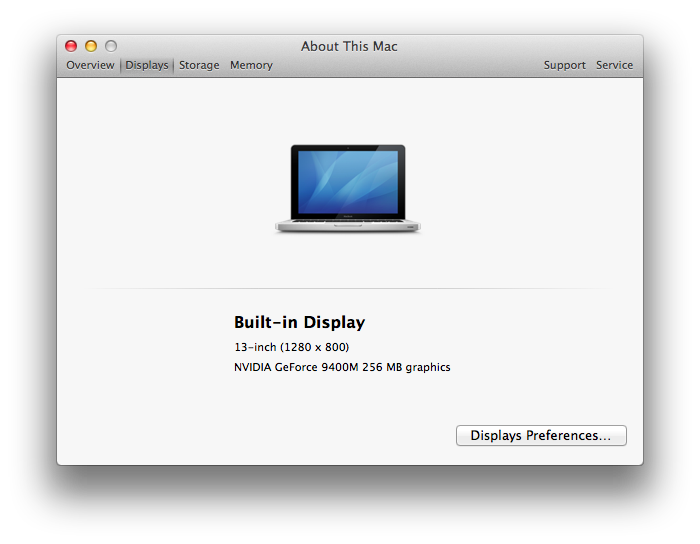The width and height of the screenshot is (700, 544).
Task: Open the Support section
Action: point(564,65)
